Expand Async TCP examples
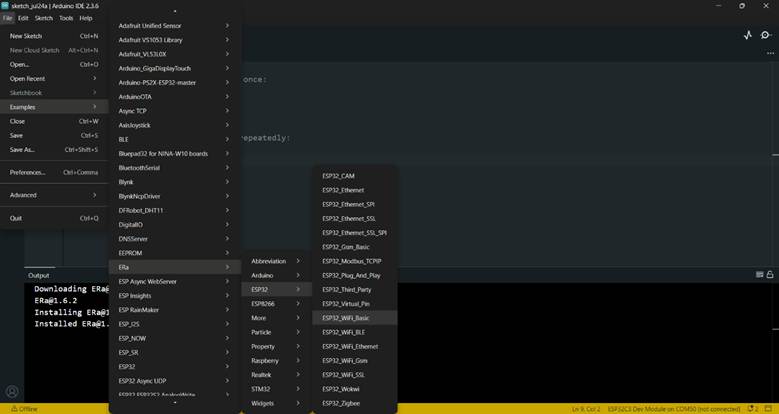This screenshot has width=779, height=414. pyautogui.click(x=175, y=111)
